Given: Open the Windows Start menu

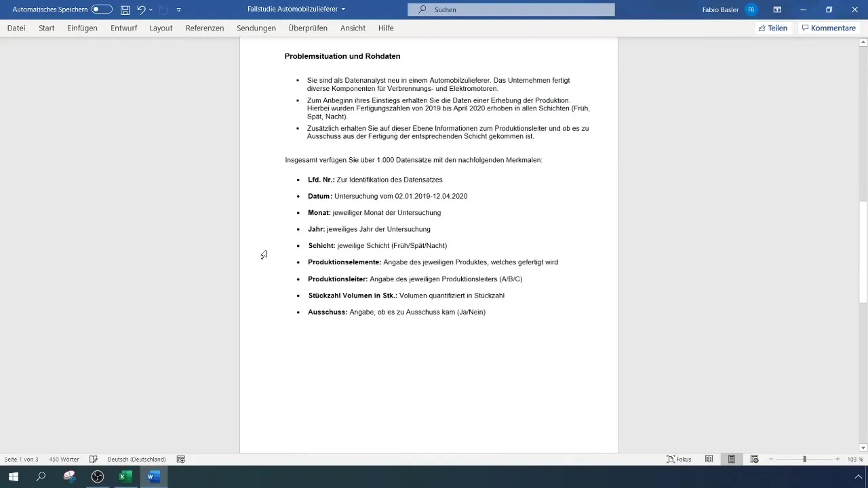Looking at the screenshot, I should pos(14,476).
